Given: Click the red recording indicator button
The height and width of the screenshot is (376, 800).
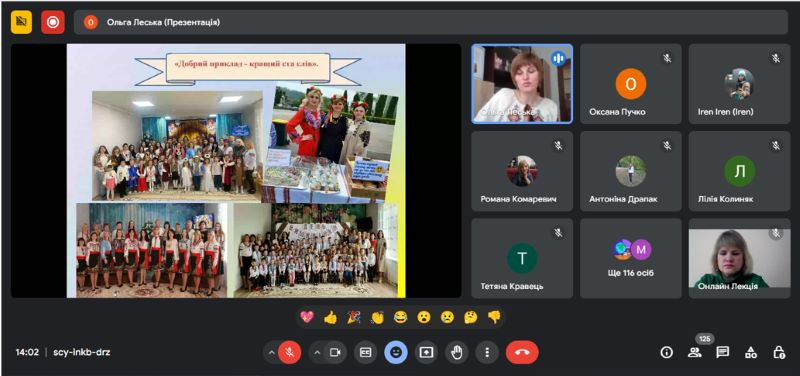Looking at the screenshot, I should [53, 22].
